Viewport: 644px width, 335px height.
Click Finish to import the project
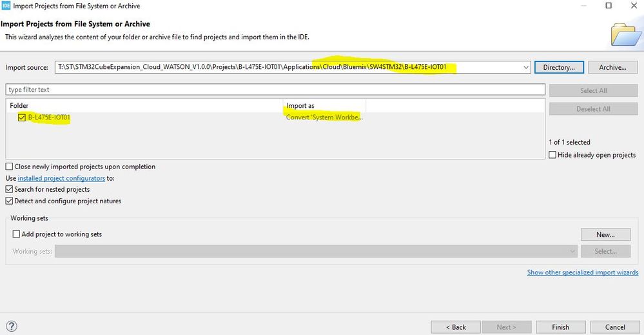[x=561, y=327]
